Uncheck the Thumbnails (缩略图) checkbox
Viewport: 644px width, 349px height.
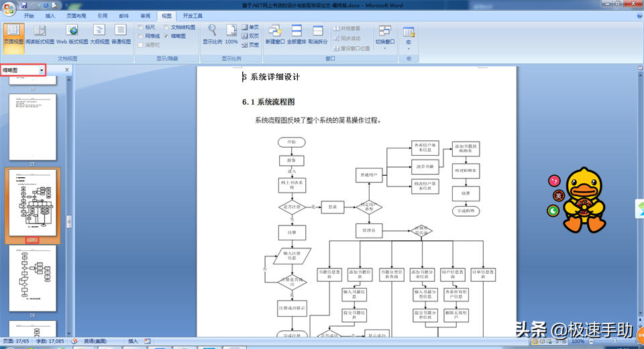[x=166, y=36]
